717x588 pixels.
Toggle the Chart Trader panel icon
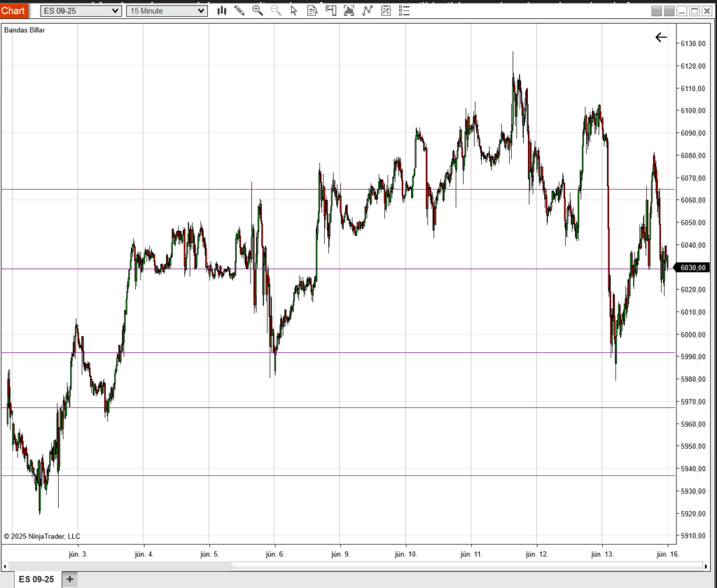[330, 10]
